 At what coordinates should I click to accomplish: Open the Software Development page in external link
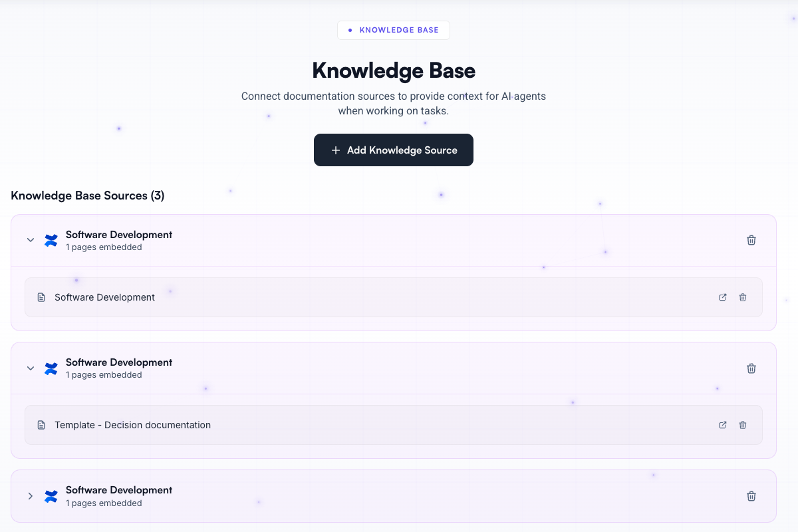[722, 297]
